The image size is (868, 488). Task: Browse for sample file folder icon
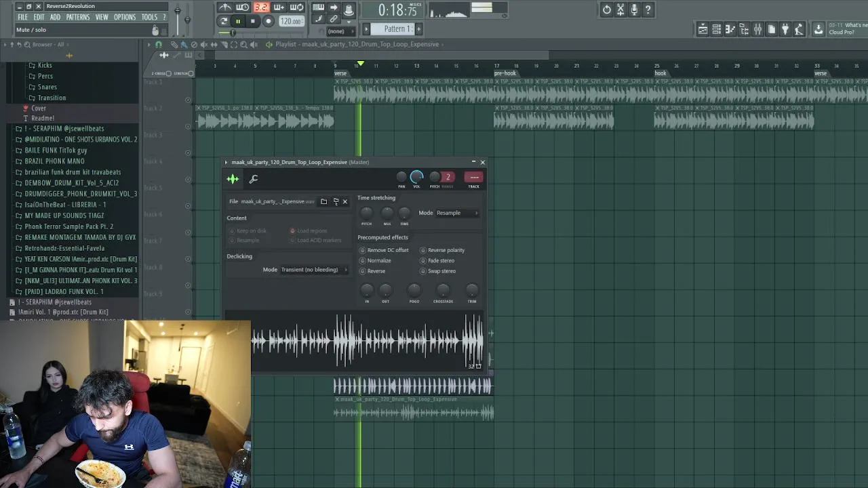coord(323,201)
